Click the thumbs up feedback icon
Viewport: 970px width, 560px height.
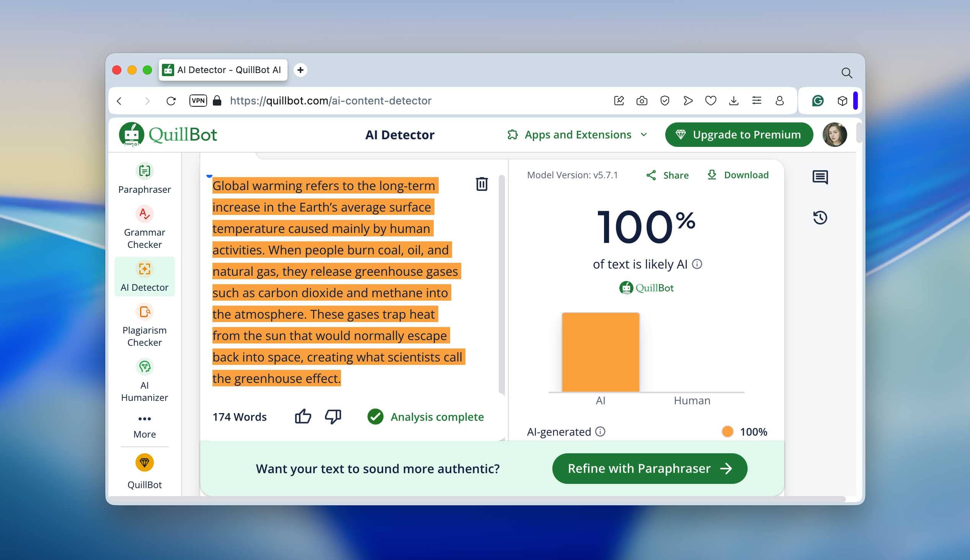[x=303, y=417]
